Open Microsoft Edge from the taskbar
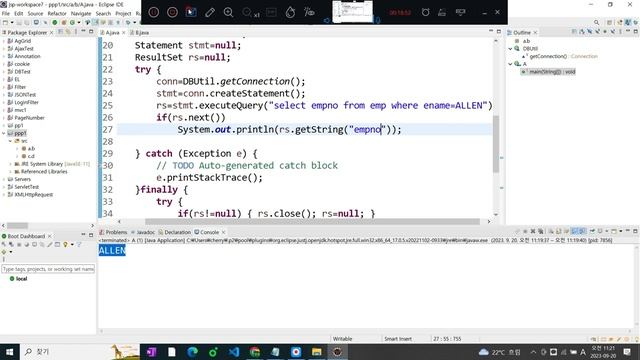Image resolution: width=640 pixels, height=360 pixels. pos(193,351)
